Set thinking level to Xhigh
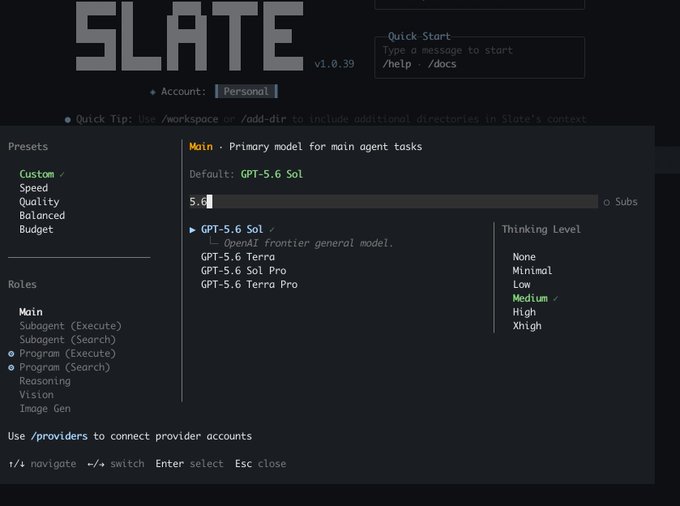Image resolution: width=680 pixels, height=506 pixels. pos(527,326)
